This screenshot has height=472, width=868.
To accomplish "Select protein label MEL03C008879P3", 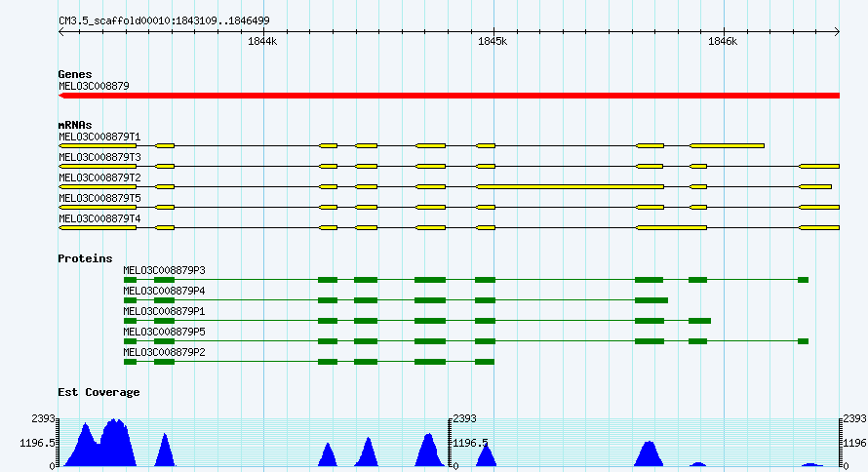I will tap(164, 270).
